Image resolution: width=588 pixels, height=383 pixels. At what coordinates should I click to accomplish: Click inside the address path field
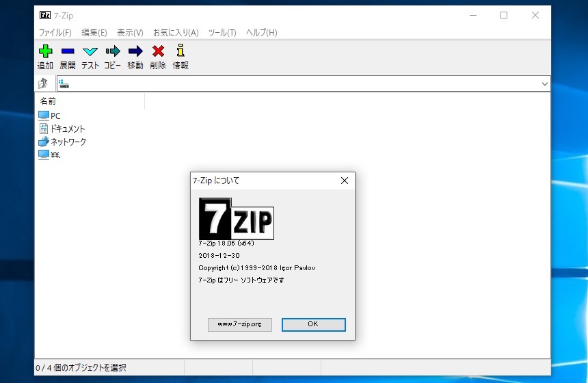[304, 83]
